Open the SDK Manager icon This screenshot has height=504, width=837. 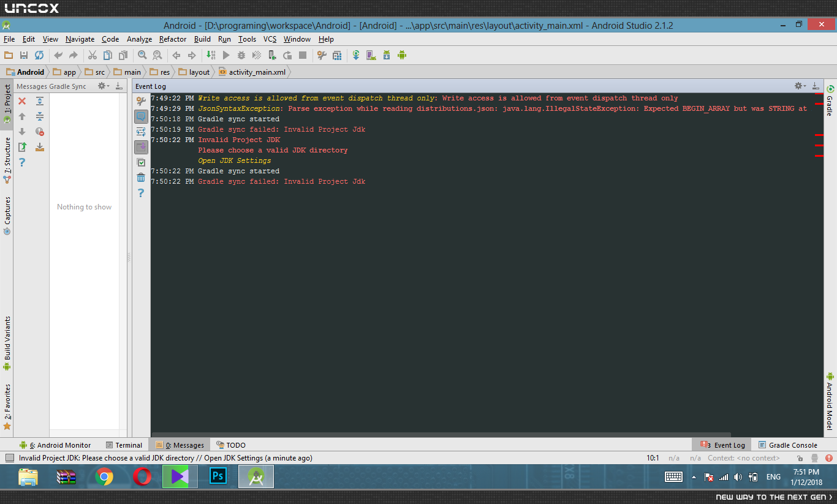387,55
